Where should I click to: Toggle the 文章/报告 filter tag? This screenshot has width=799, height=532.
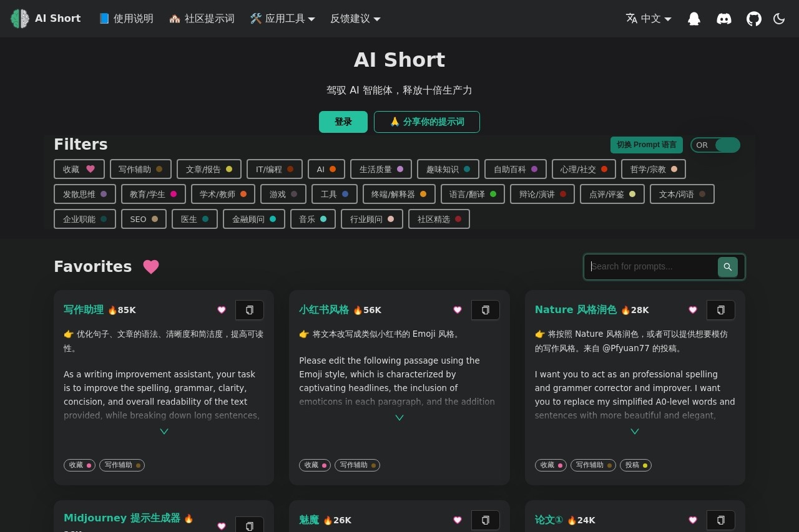(209, 169)
